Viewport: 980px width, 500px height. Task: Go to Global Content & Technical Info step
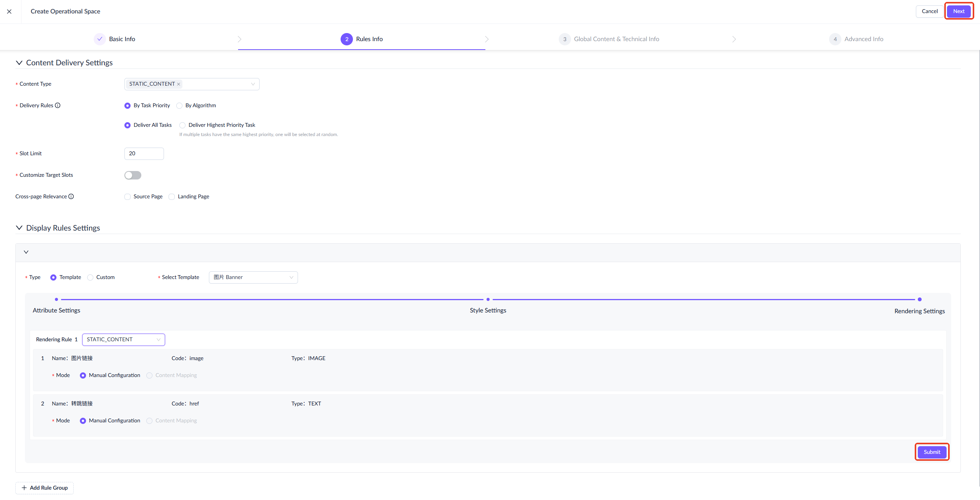click(616, 39)
